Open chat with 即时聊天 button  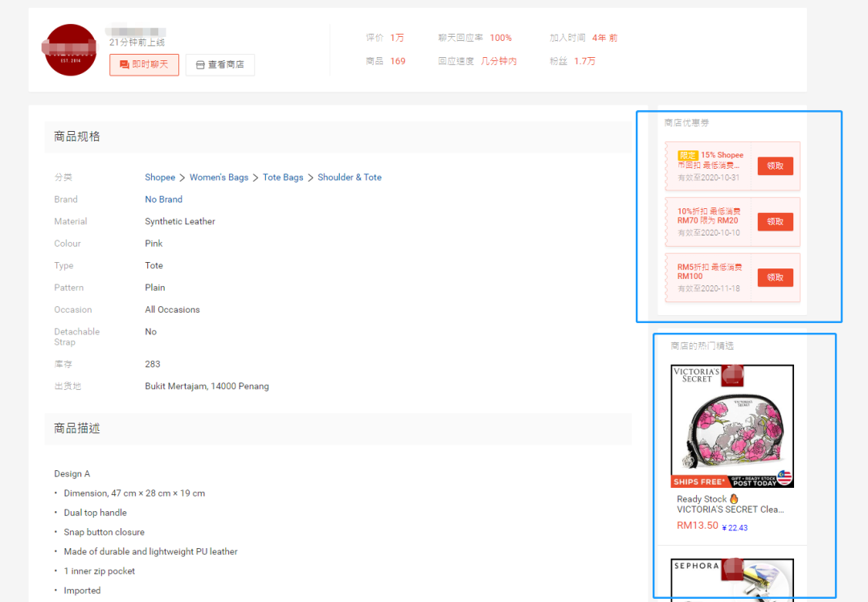coord(144,65)
